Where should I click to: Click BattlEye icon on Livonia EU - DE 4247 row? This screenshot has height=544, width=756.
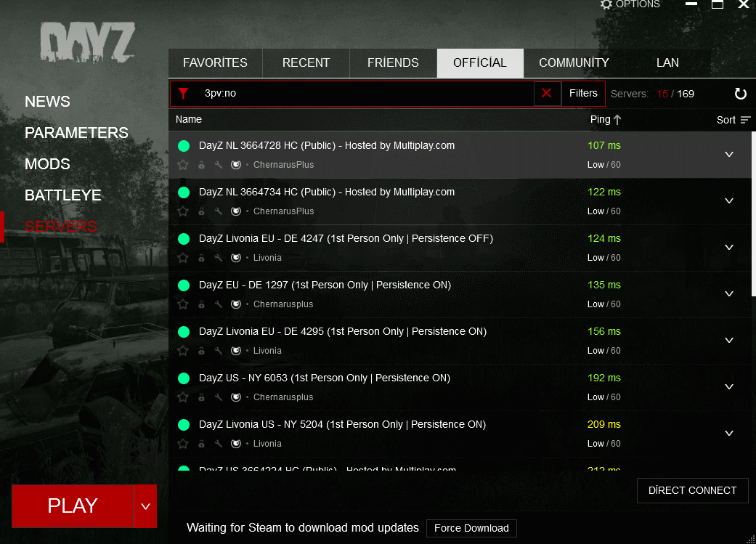[236, 258]
